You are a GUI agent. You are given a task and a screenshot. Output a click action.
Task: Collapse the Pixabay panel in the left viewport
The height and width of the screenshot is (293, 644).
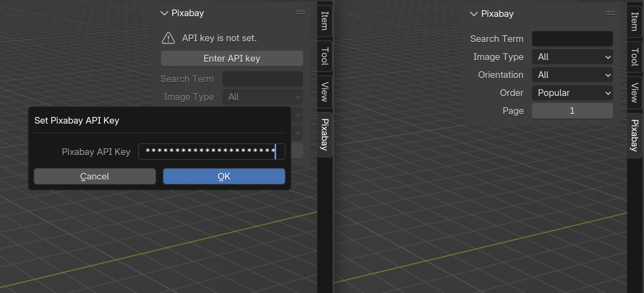164,13
